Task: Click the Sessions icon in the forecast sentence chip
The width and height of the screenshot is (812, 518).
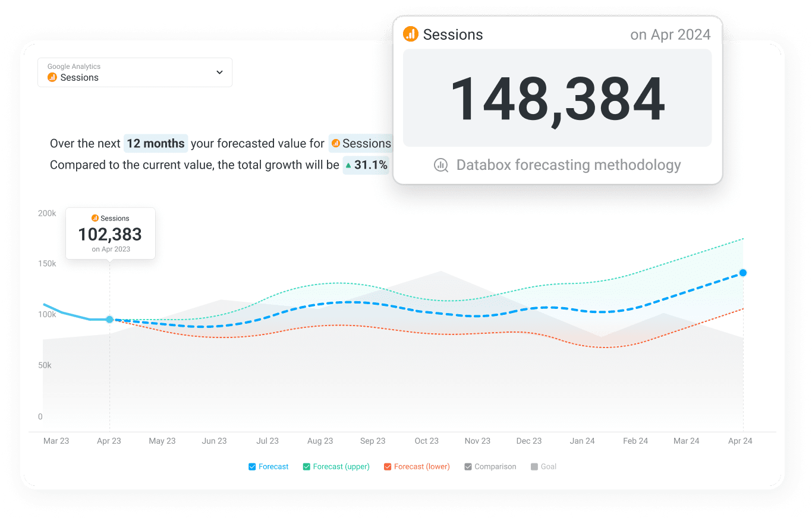Action: coord(335,143)
